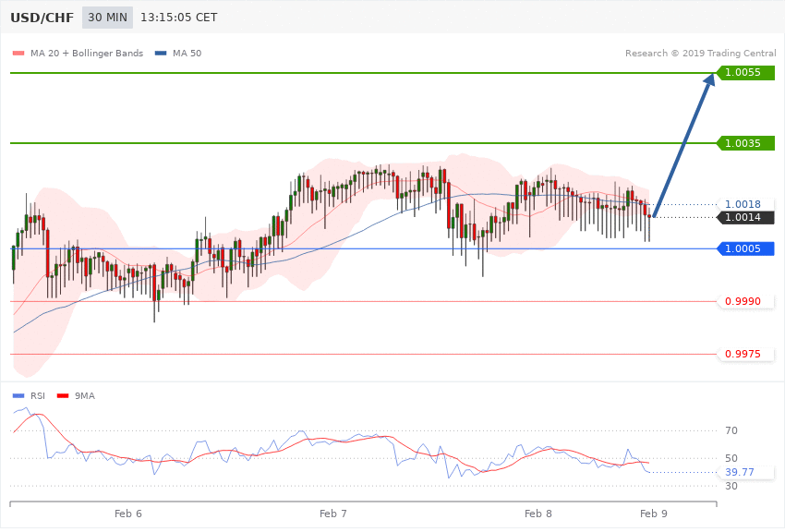Click the blue RSI legend swatch
The width and height of the screenshot is (785, 532).
tap(18, 396)
